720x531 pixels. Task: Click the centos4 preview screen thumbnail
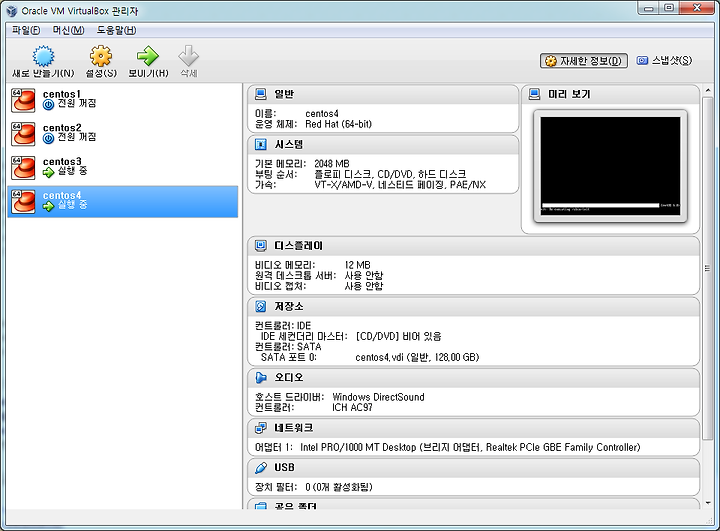point(610,166)
